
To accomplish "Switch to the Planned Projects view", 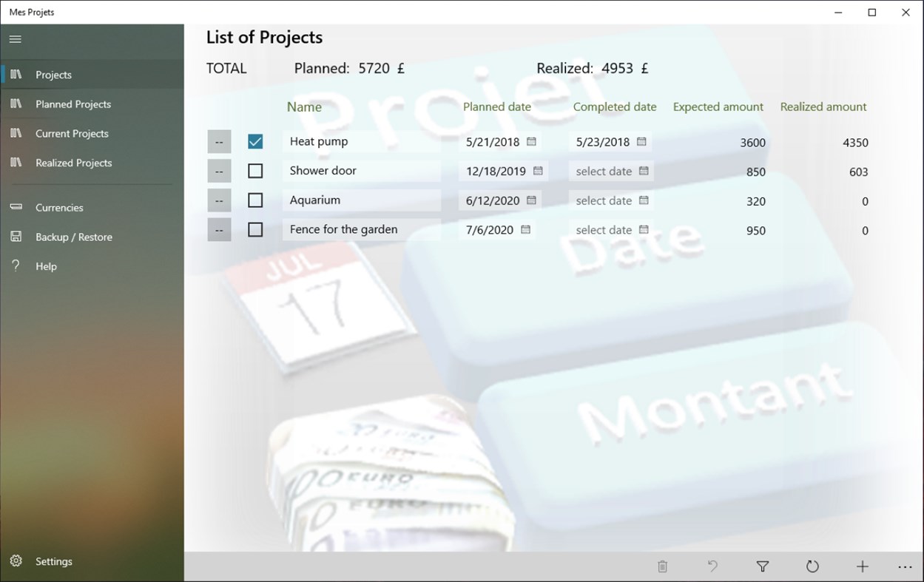I will [x=73, y=104].
